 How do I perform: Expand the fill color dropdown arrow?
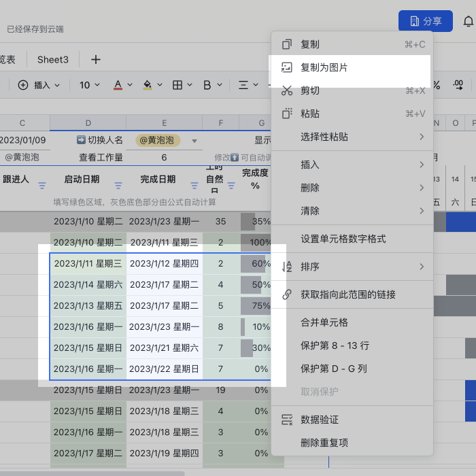tap(160, 85)
